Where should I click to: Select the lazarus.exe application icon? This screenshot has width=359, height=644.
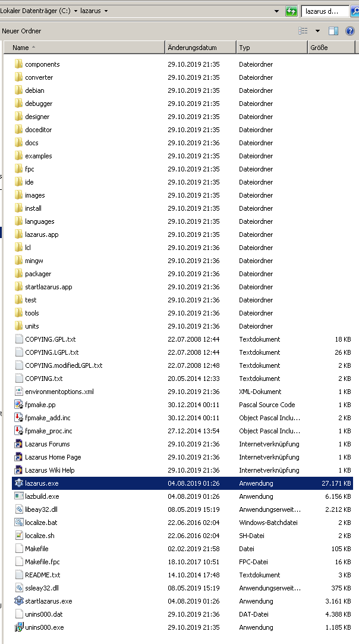click(x=19, y=483)
